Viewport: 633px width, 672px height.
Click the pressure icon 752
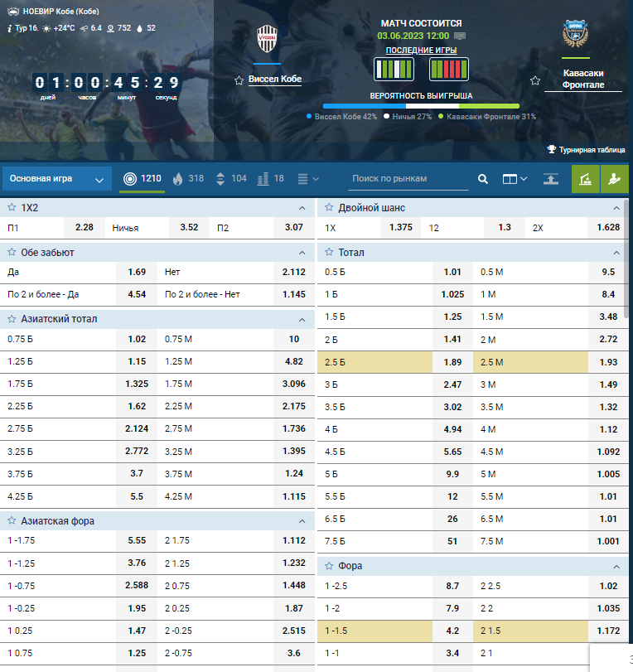tap(110, 28)
